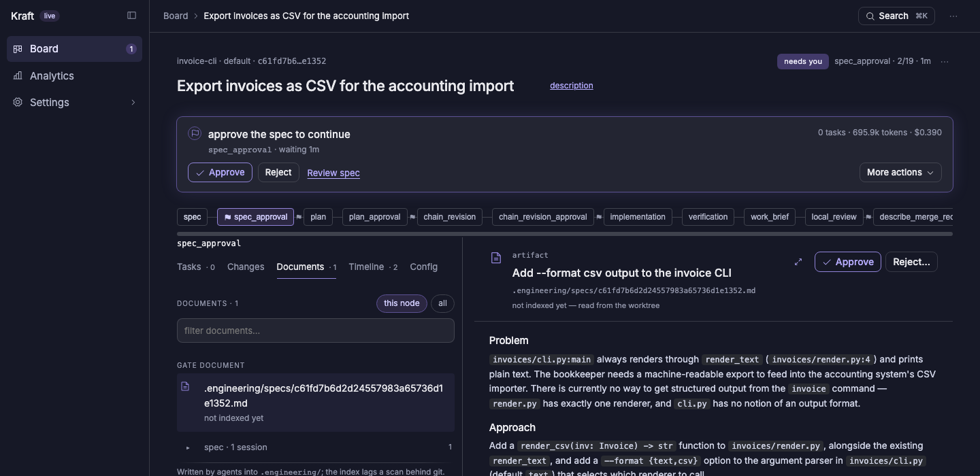Approve the spec in the banner
This screenshot has width=980, height=476.
pyautogui.click(x=220, y=173)
